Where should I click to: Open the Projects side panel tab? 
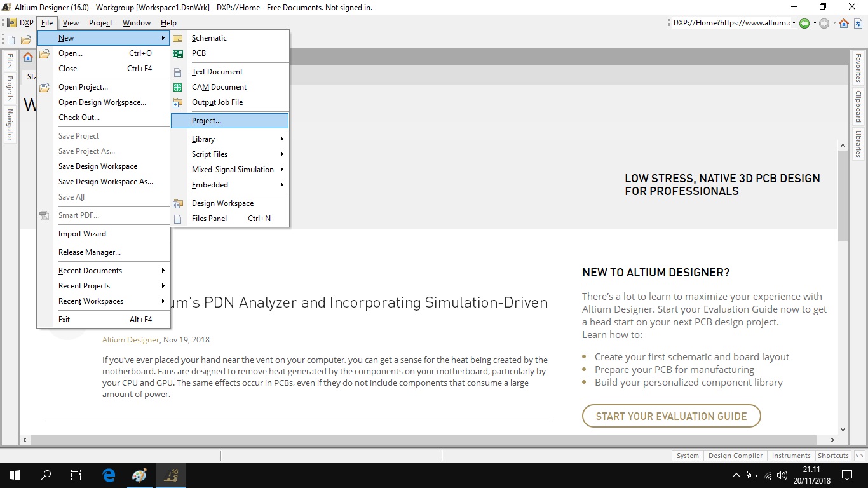pos(10,88)
